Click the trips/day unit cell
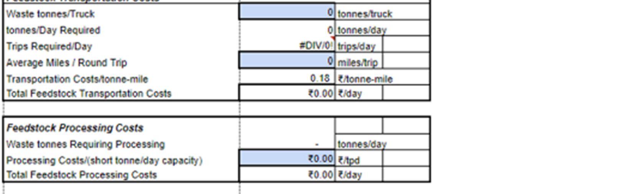Image resolution: width=644 pixels, height=194 pixels. (359, 44)
